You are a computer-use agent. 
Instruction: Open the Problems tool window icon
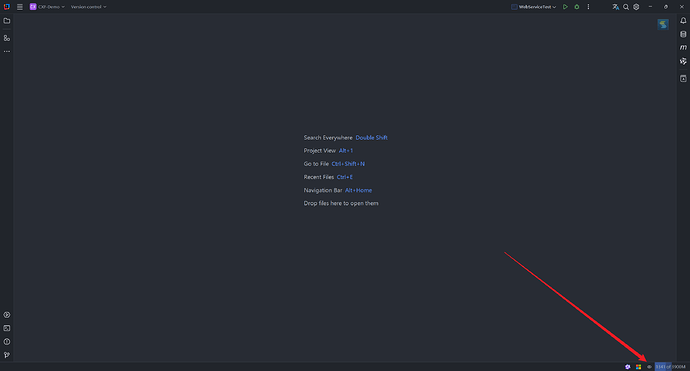coord(7,342)
